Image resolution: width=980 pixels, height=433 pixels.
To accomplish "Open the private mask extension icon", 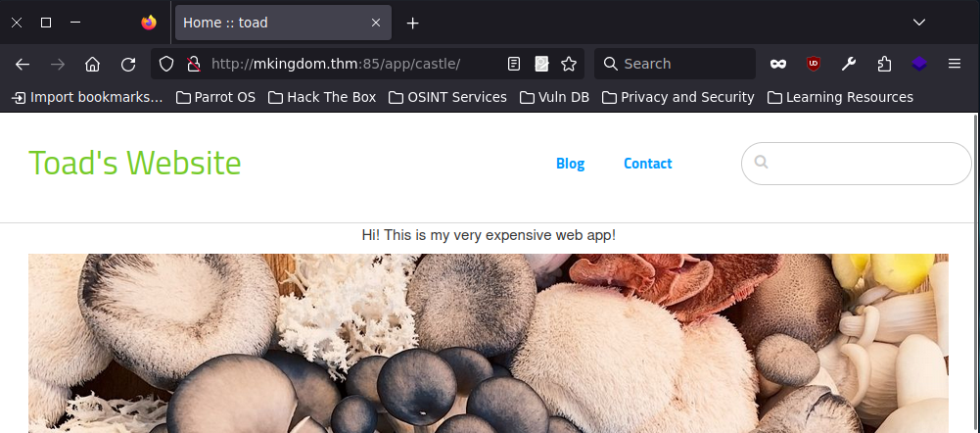I will click(x=778, y=64).
